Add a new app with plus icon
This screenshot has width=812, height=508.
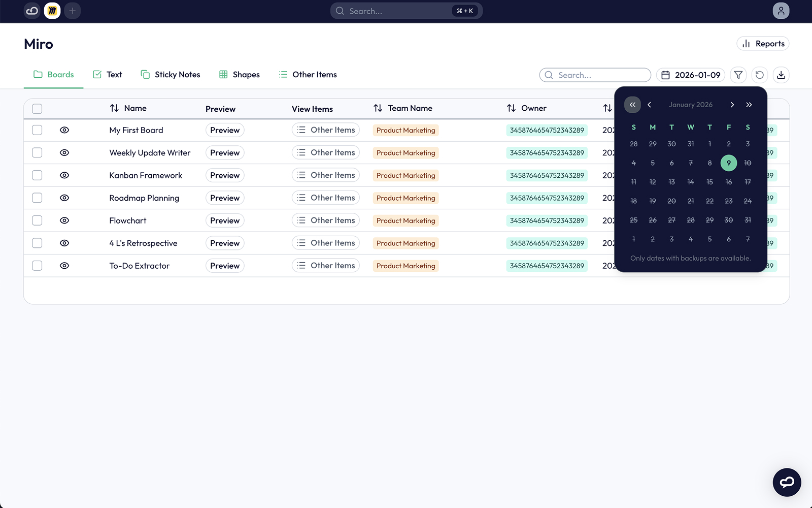click(x=73, y=11)
